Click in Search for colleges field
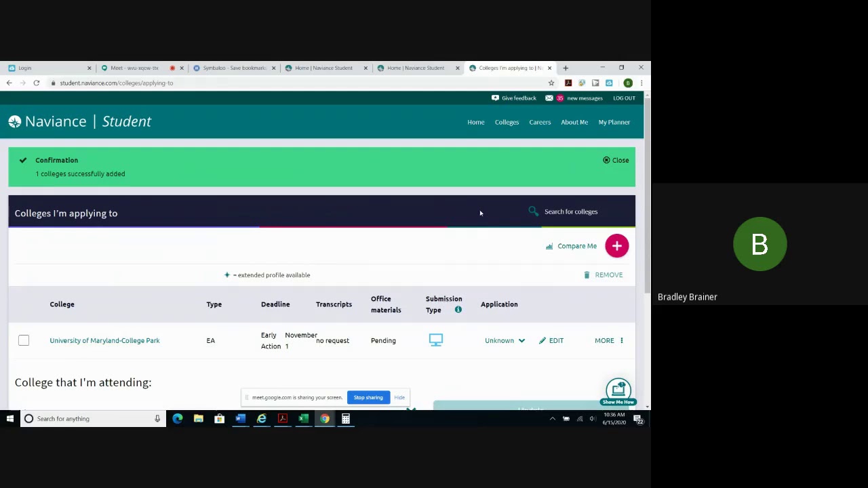Screen dimensions: 868x488 571,212
